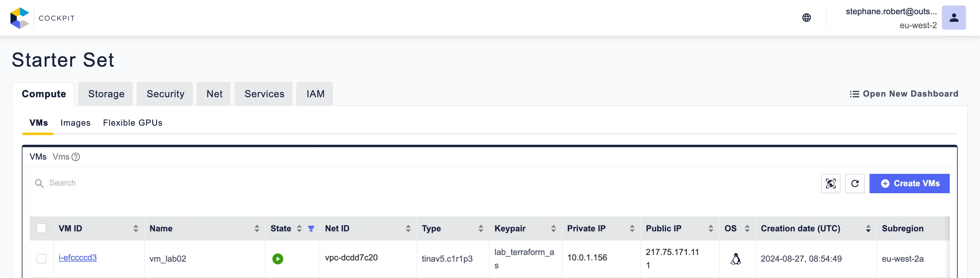Click the map view icon button
Viewport: 980px width, 278px height.
830,184
